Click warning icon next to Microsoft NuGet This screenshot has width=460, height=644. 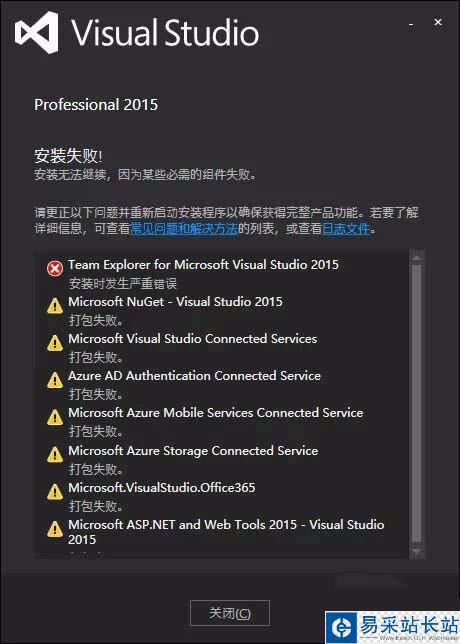point(55,306)
